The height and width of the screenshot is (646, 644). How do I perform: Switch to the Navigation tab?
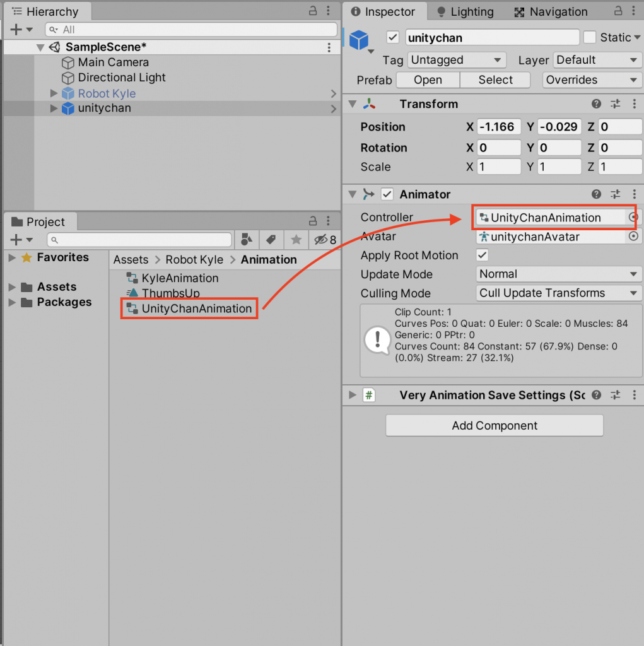pyautogui.click(x=551, y=12)
